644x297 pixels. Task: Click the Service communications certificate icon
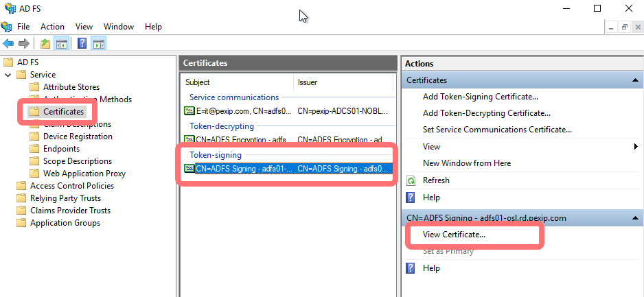click(189, 110)
